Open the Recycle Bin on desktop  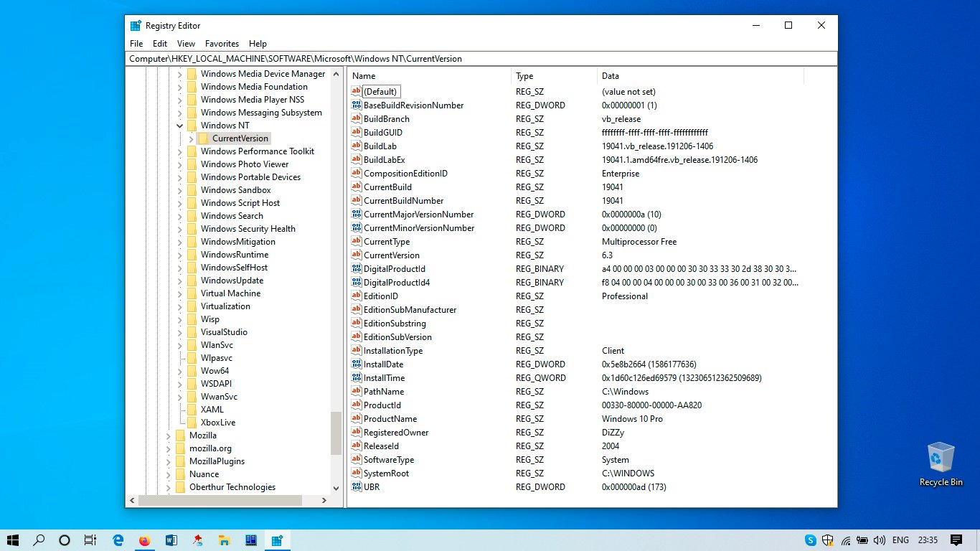pos(941,465)
